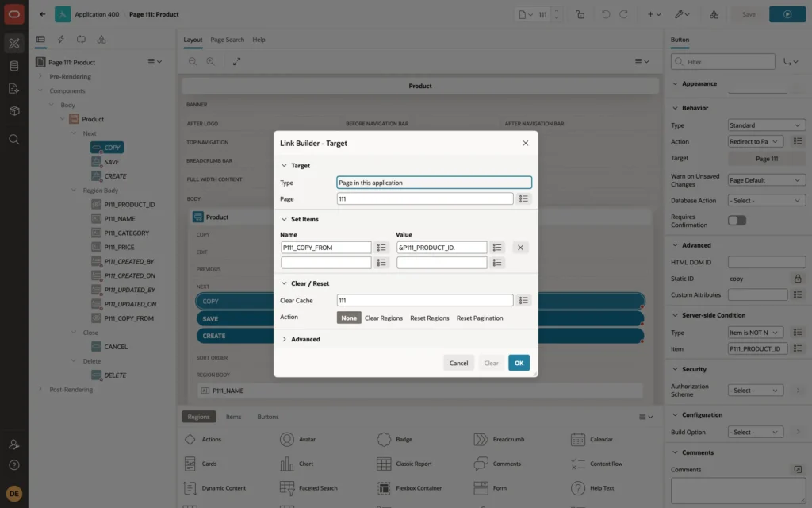Open the name picker for P111_COPY_FROM
The width and height of the screenshot is (812, 508).
pyautogui.click(x=381, y=248)
